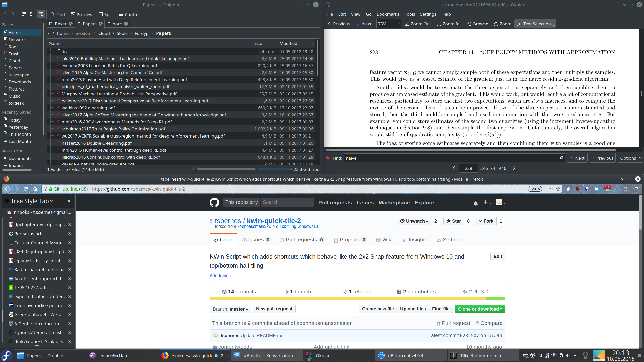Toggle Split view in Dolphin

(x=106, y=14)
